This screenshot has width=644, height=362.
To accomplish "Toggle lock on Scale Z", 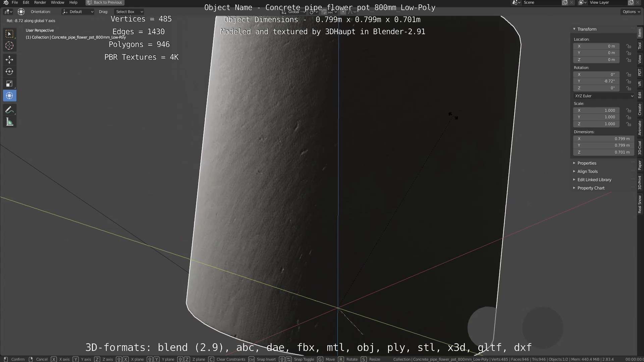I will (x=629, y=124).
